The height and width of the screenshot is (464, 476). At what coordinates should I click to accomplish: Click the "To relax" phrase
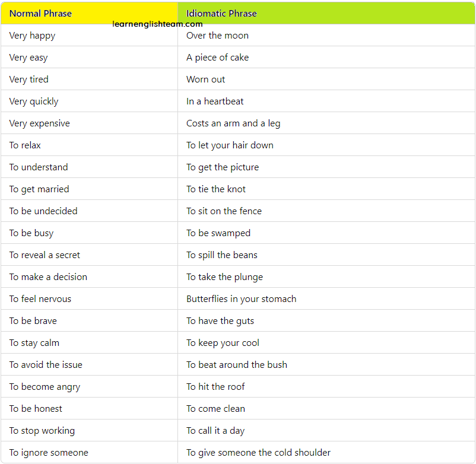point(25,145)
